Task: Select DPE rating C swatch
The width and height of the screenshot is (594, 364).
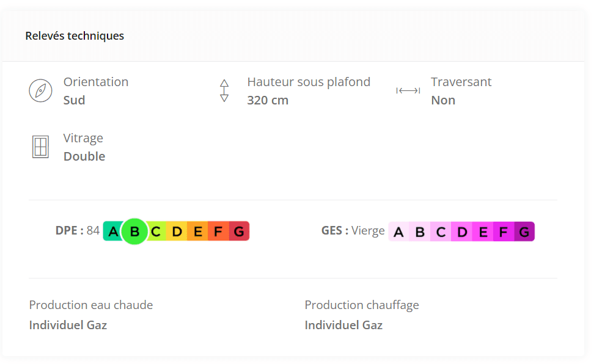Action: coord(156,231)
